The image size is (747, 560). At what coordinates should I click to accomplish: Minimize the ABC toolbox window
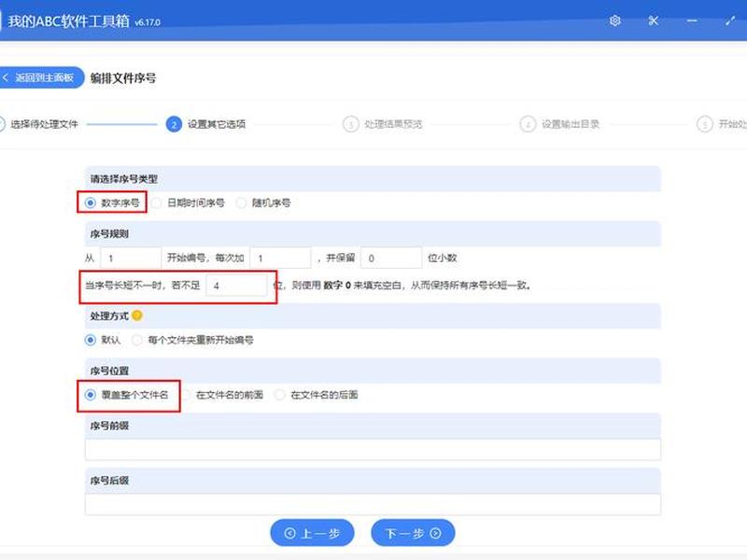[692, 21]
